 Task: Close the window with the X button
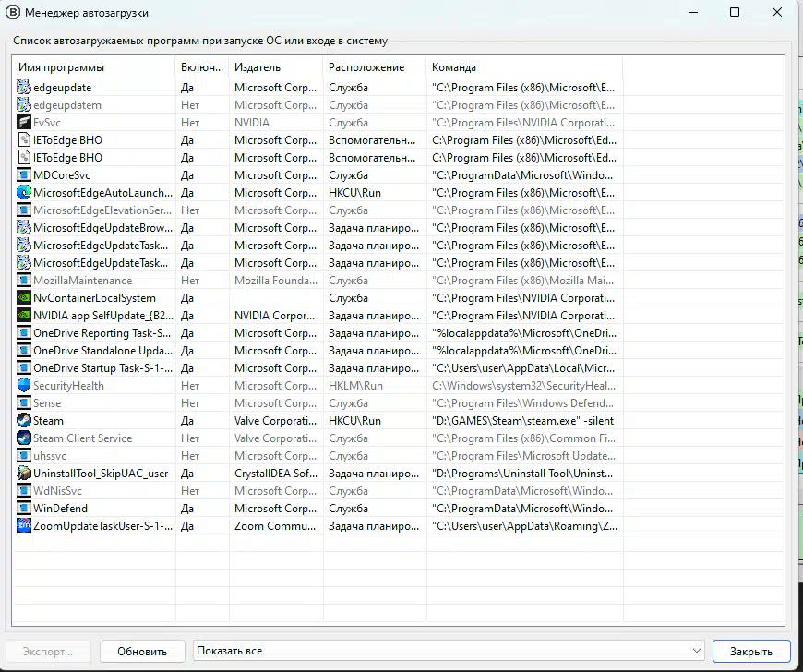pyautogui.click(x=777, y=12)
